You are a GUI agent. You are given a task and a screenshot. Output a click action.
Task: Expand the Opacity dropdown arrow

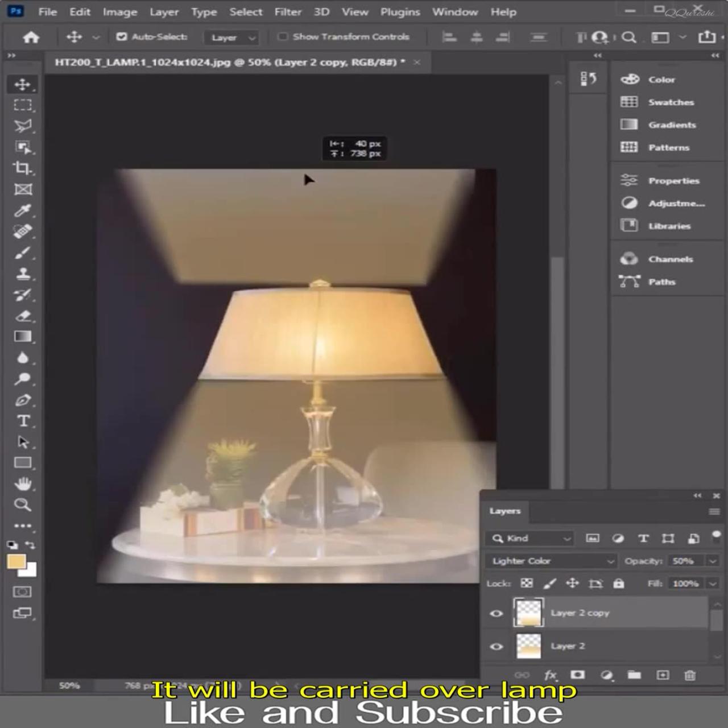(713, 561)
